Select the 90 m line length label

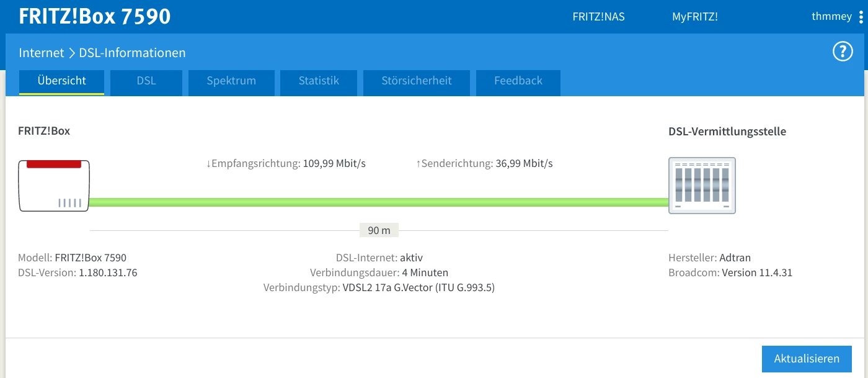(x=379, y=230)
